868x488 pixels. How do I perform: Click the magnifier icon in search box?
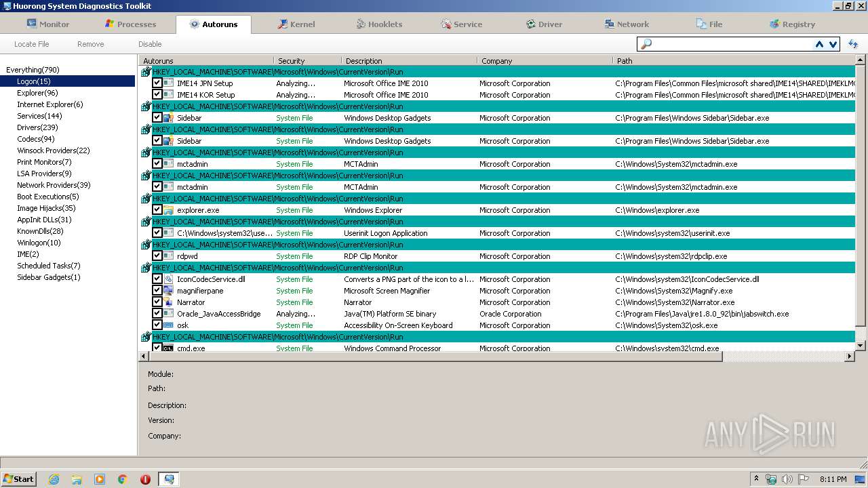click(646, 44)
